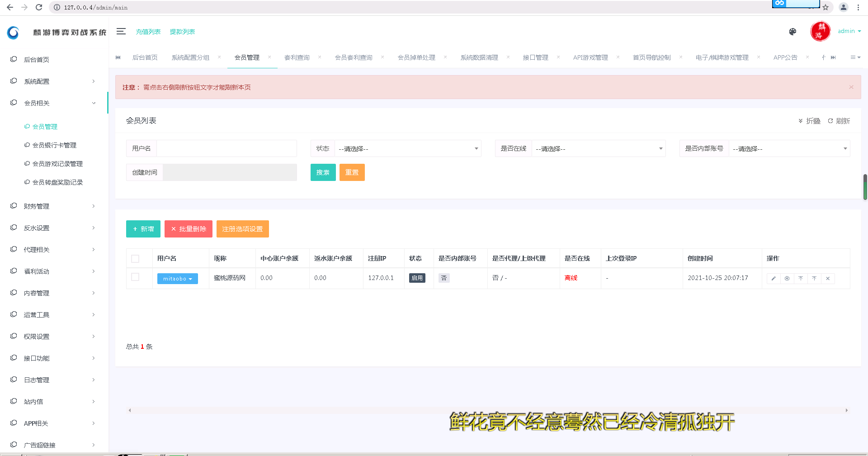Tick the checkbox for mitaobo row
Screen dimensions: 868x456
click(135, 277)
